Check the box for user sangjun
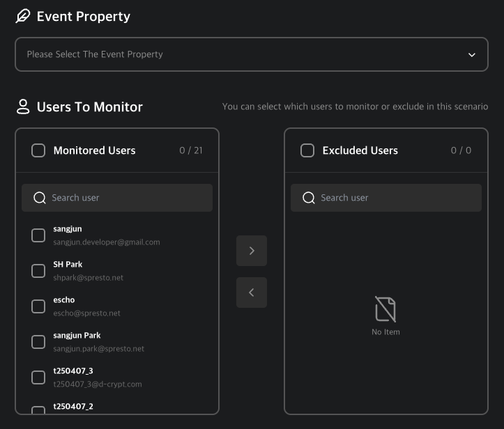This screenshot has height=429, width=504. 38,235
